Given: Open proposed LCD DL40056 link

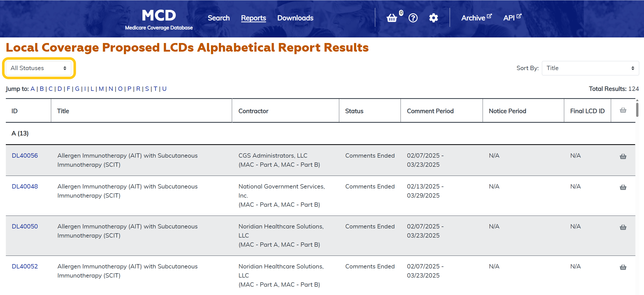Looking at the screenshot, I should (25, 156).
